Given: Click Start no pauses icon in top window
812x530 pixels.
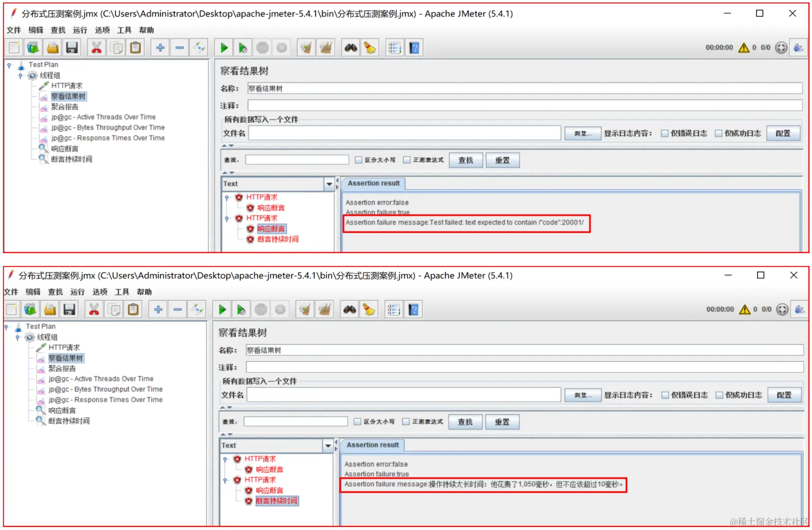Looking at the screenshot, I should pyautogui.click(x=243, y=47).
